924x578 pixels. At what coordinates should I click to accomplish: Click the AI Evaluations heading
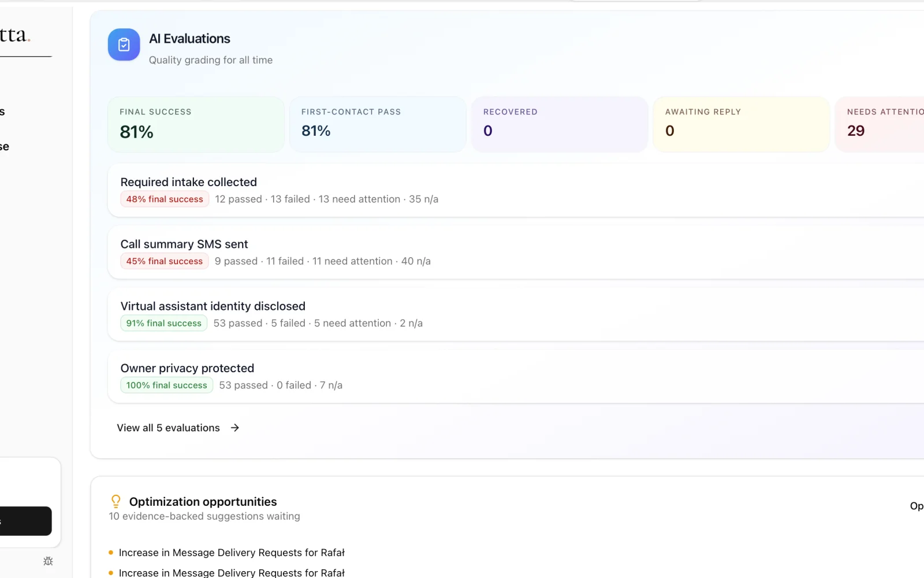189,39
